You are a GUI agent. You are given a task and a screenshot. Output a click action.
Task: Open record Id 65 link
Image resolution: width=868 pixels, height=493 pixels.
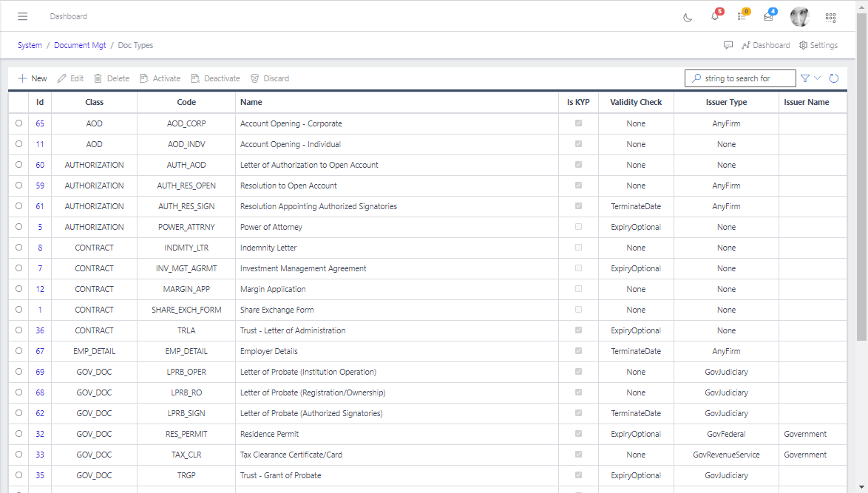coord(40,123)
